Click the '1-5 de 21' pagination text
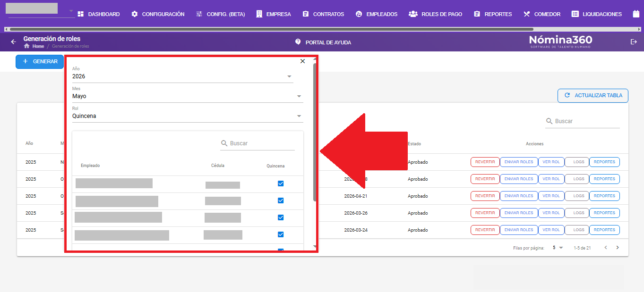 point(582,248)
